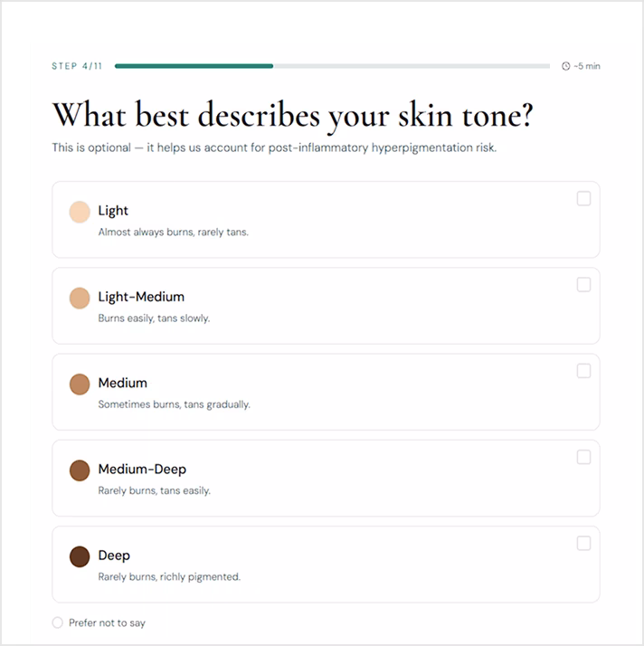644x646 pixels.
Task: Click the Medium-Deep option title
Action: [x=142, y=469]
